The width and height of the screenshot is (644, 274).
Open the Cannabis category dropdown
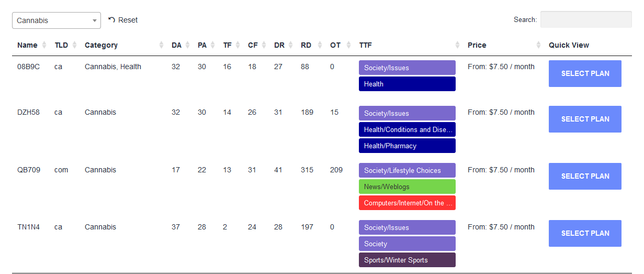[x=57, y=20]
